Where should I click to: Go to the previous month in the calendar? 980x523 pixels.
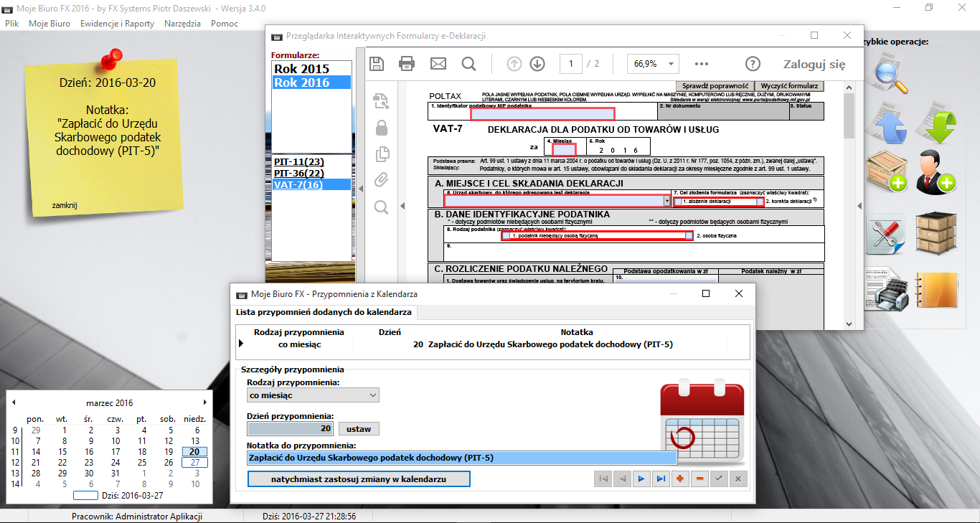point(14,402)
